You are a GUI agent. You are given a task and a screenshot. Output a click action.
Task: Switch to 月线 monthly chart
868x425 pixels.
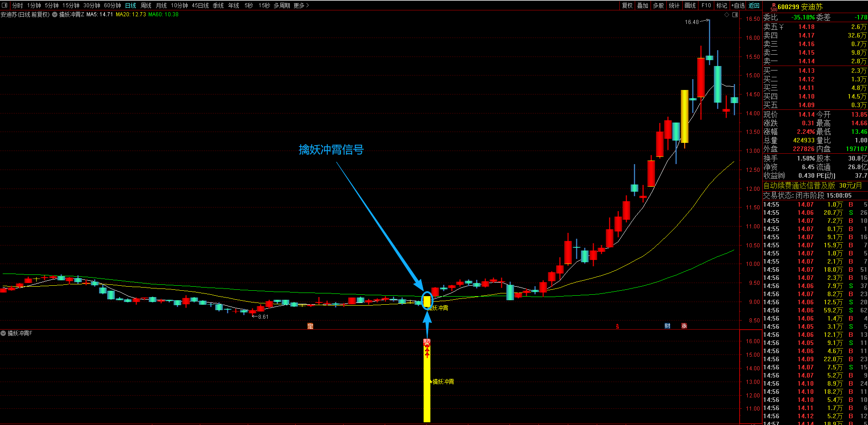click(x=161, y=5)
